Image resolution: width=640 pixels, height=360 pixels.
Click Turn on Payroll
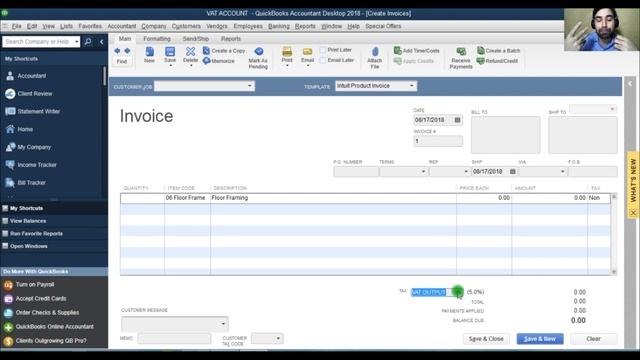[x=35, y=284]
